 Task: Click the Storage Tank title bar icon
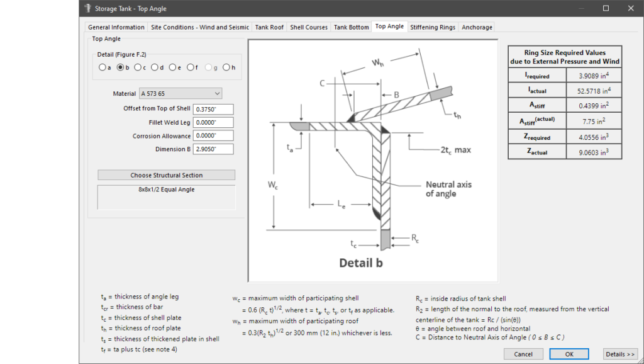(x=87, y=8)
